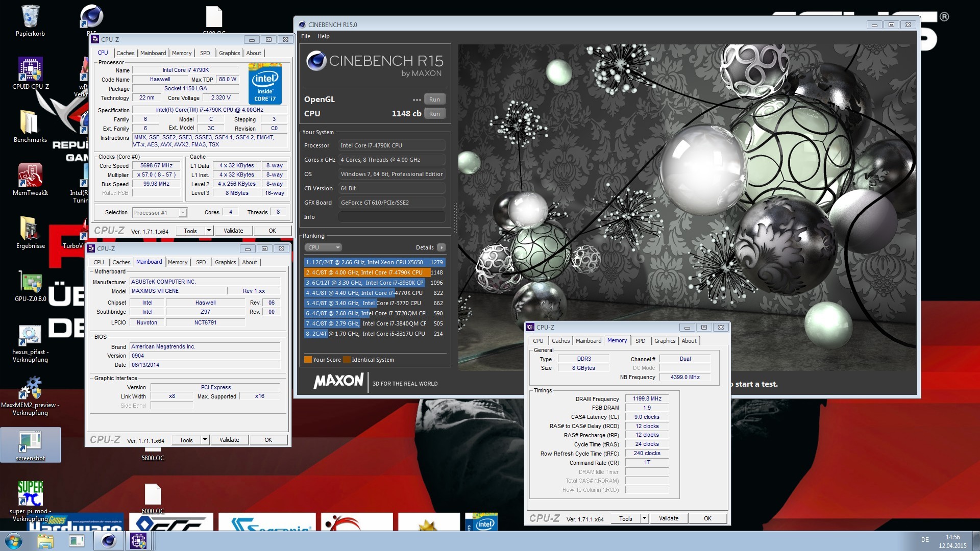Open Windows Explorer from the taskbar
This screenshot has height=551, width=980.
pos(45,541)
